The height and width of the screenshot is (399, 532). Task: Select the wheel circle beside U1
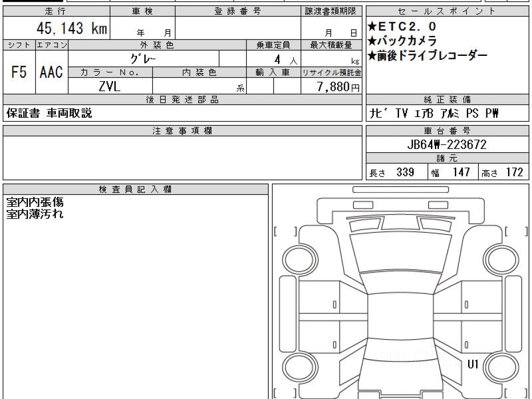[500, 367]
